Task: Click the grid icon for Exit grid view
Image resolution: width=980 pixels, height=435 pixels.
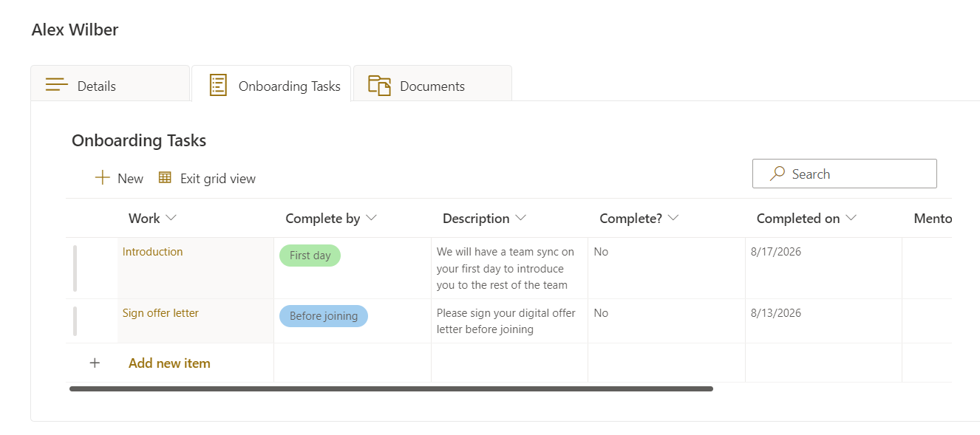Action: tap(165, 177)
